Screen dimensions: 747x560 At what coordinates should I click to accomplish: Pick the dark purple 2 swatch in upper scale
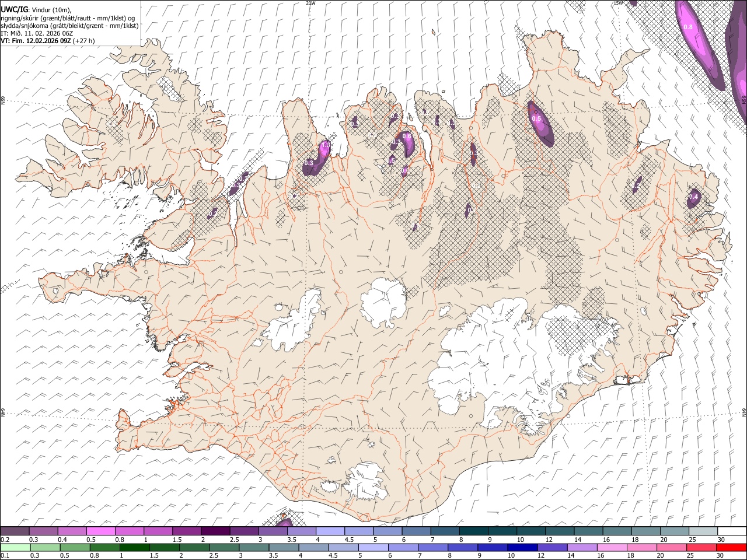tap(215, 531)
